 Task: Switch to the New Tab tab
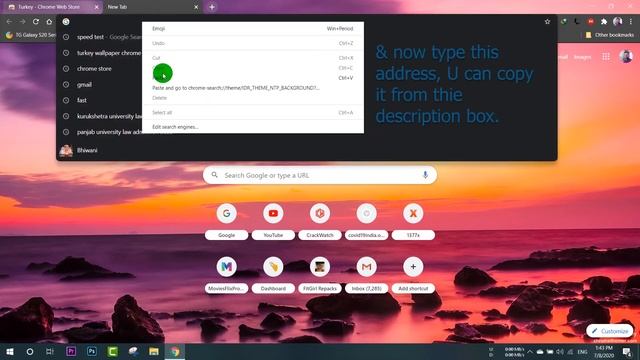151,7
